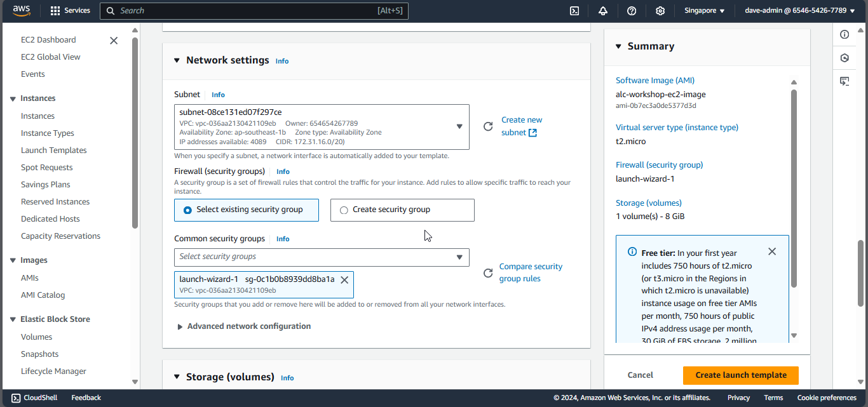Open CloudShell from the top navigation icon
This screenshot has height=407, width=868.
tap(574, 11)
